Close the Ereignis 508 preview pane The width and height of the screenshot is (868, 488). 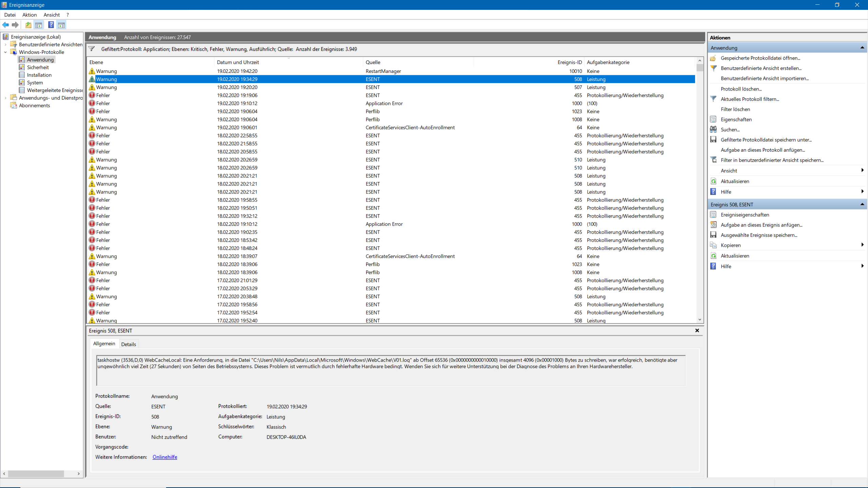point(697,330)
